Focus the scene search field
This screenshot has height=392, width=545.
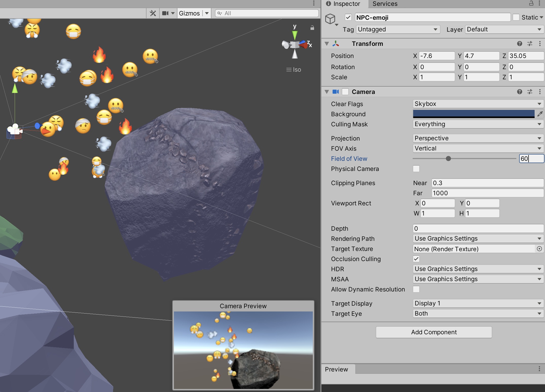point(267,13)
